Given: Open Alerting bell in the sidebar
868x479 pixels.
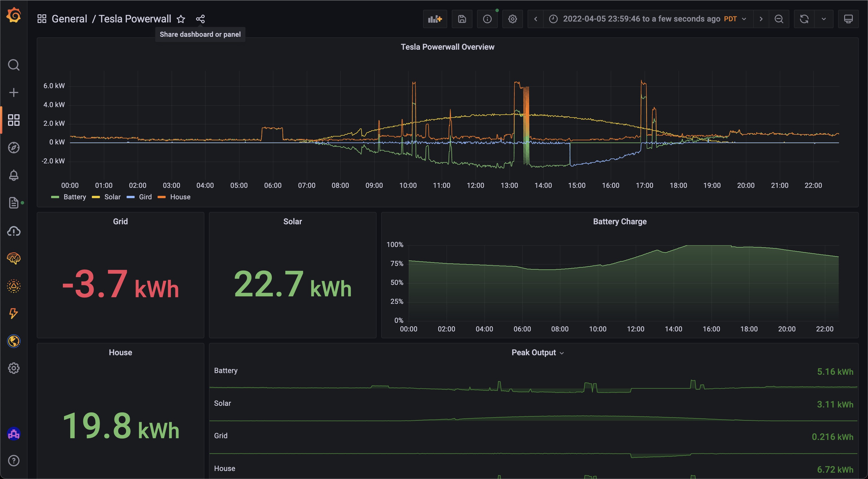Looking at the screenshot, I should 13,175.
